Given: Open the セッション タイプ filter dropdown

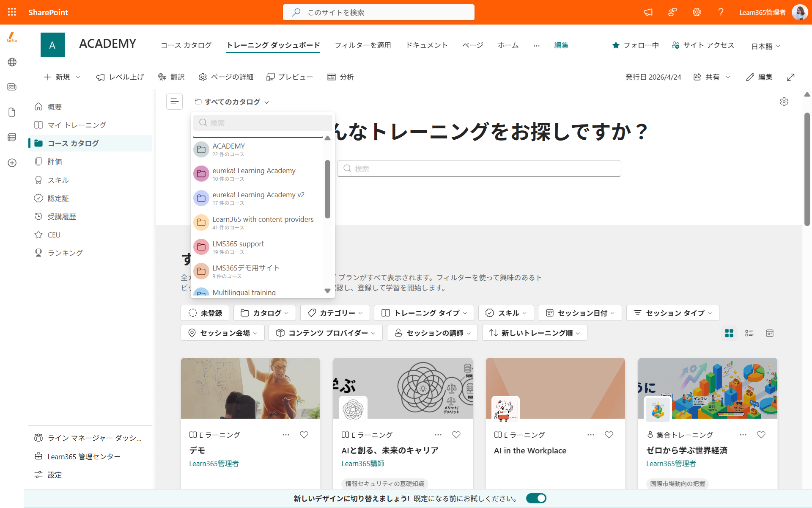Looking at the screenshot, I should coord(673,313).
